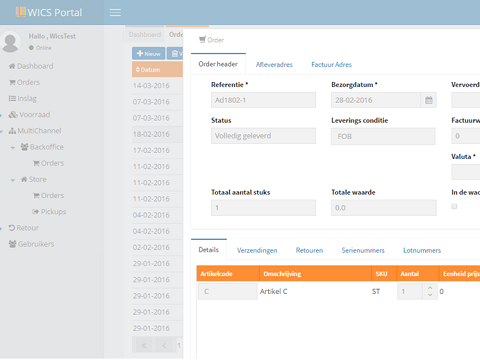Select the order row dated 14-03-2016

157,86
